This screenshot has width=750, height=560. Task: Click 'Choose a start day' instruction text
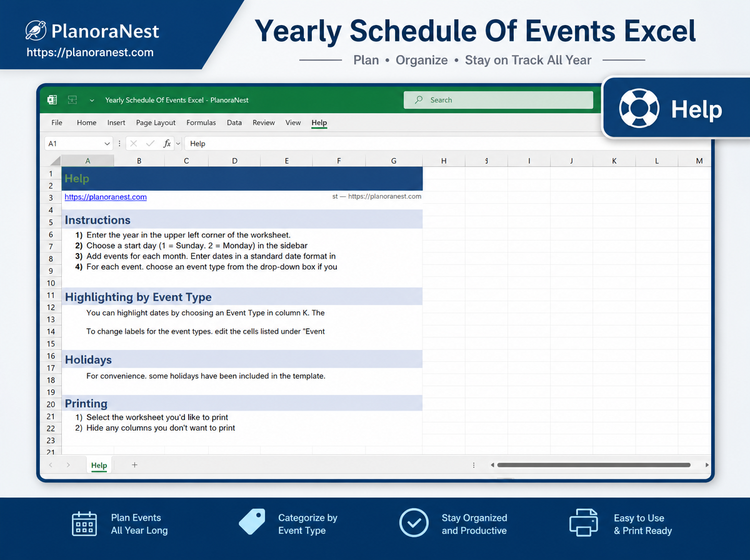pyautogui.click(x=197, y=246)
